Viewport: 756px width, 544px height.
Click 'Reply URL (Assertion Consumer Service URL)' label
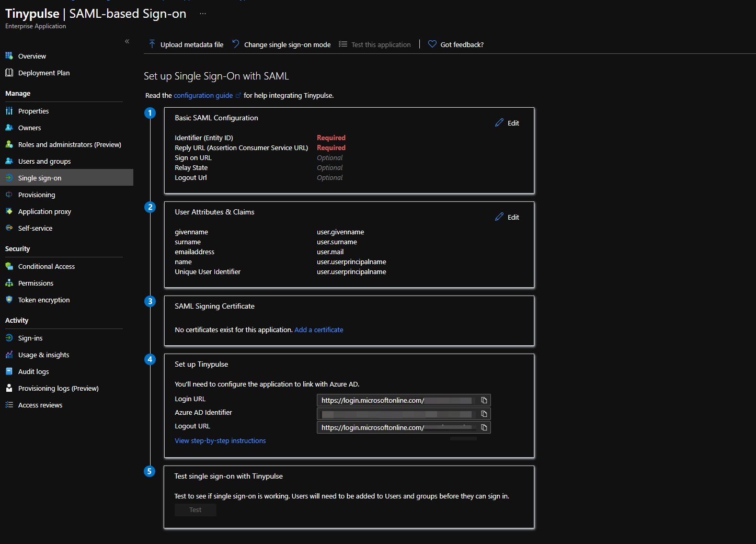point(242,148)
